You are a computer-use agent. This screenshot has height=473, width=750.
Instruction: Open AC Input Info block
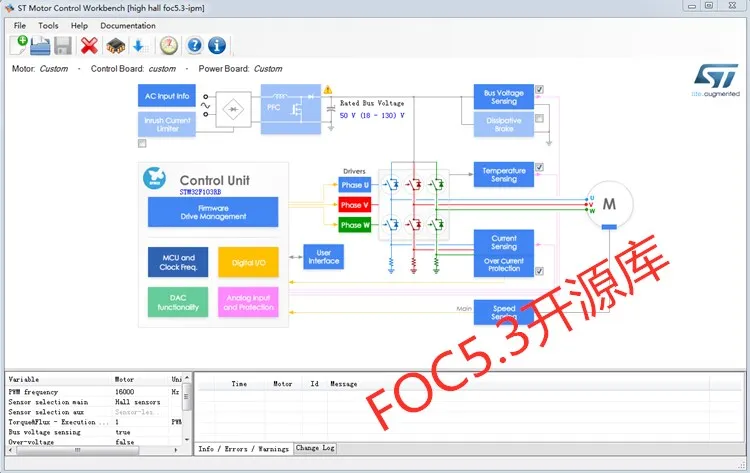pyautogui.click(x=167, y=96)
